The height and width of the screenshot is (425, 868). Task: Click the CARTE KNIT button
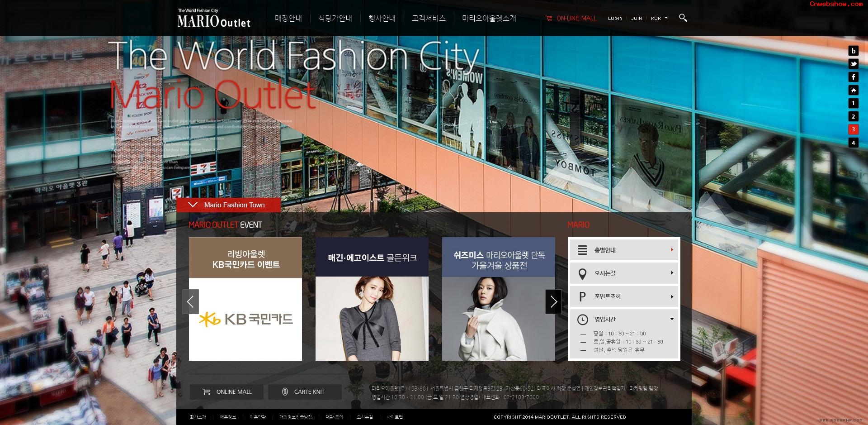[305, 392]
